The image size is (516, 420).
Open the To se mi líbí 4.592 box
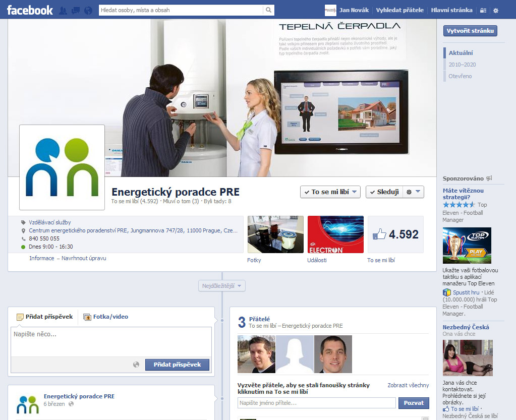[395, 234]
